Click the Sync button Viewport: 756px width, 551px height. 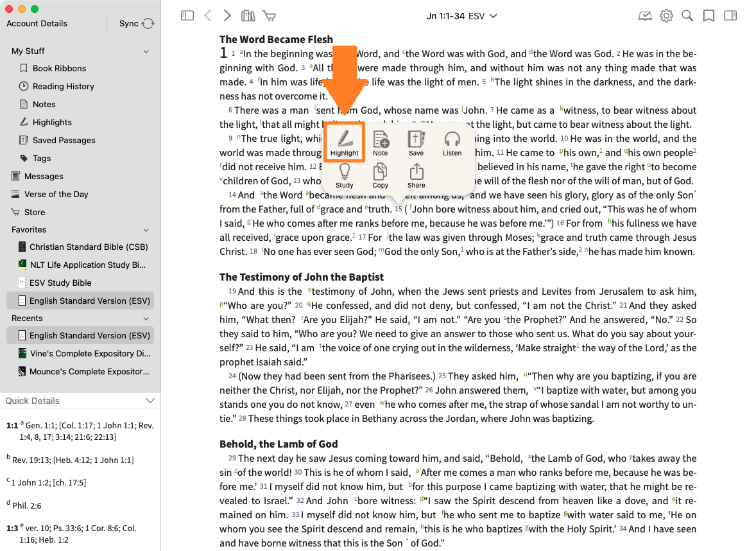[137, 24]
